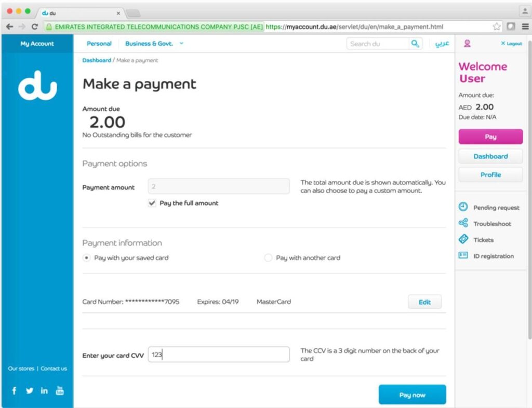Open the Twitter social icon

pos(30,391)
